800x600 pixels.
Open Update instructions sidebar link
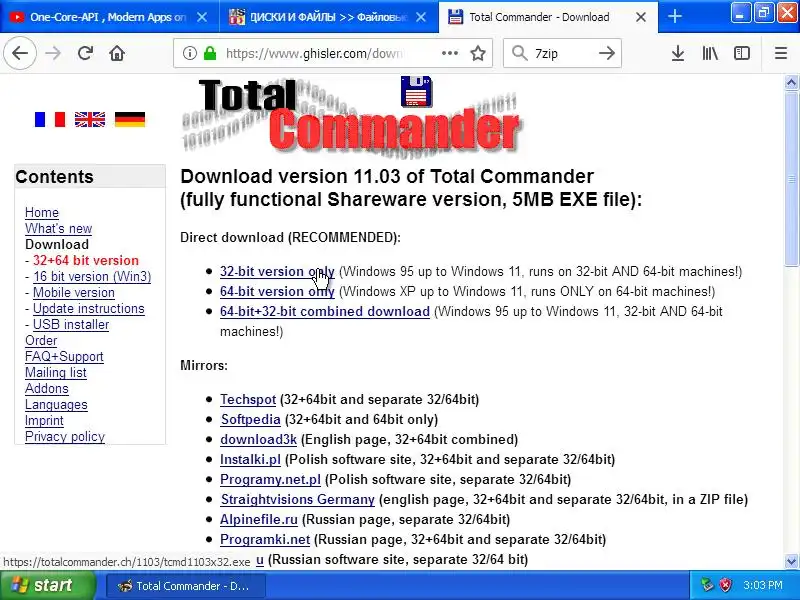[x=89, y=309]
